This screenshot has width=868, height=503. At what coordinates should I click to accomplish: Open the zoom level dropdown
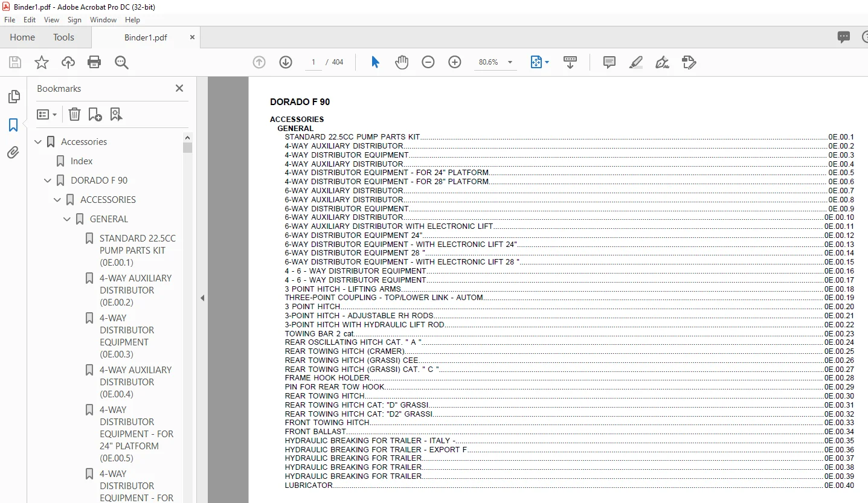point(510,62)
